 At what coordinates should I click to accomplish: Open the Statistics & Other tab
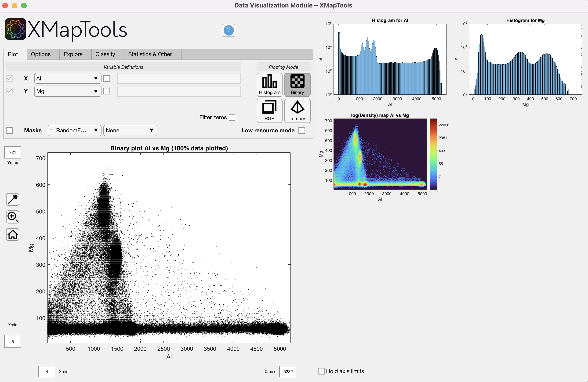[x=150, y=54]
